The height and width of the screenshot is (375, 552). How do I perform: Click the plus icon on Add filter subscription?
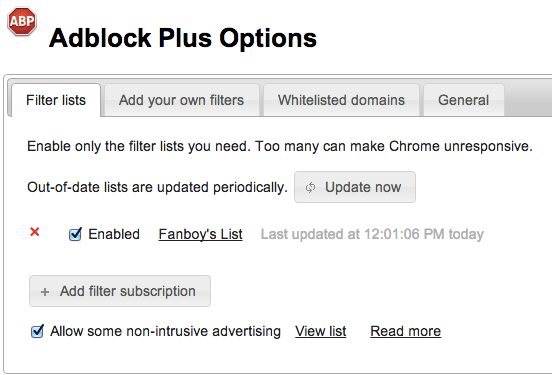(45, 292)
